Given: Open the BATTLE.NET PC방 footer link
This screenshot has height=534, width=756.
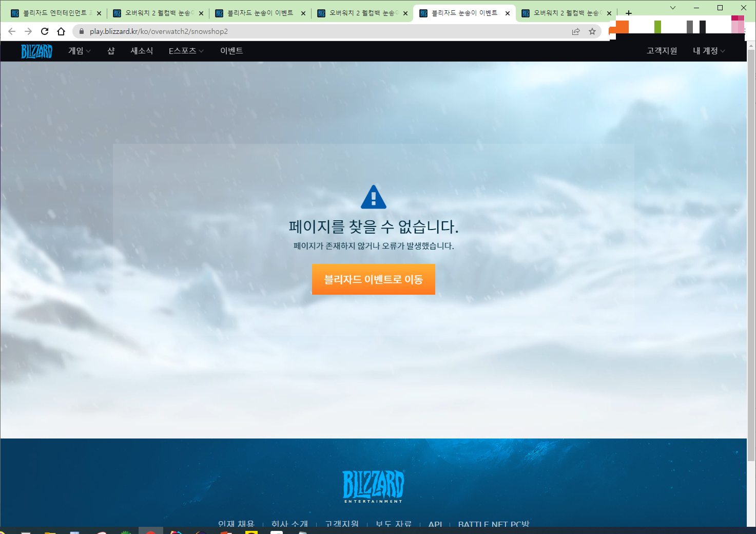Looking at the screenshot, I should click(494, 524).
